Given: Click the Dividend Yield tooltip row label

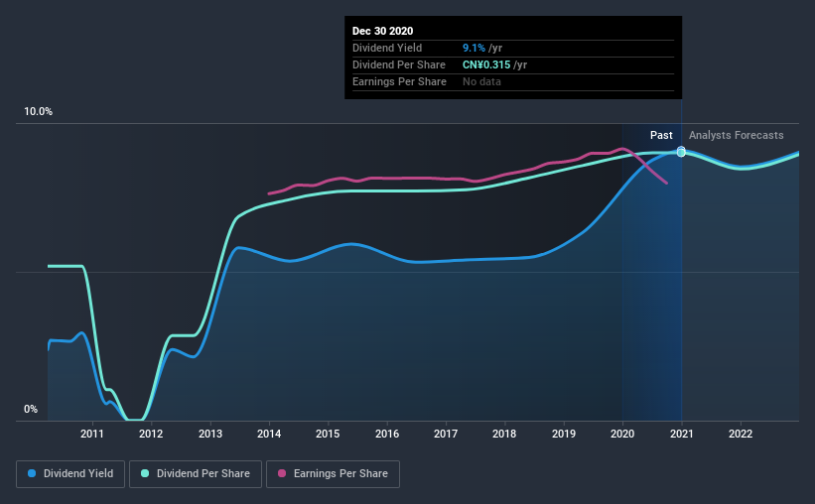Looking at the screenshot, I should [x=387, y=48].
